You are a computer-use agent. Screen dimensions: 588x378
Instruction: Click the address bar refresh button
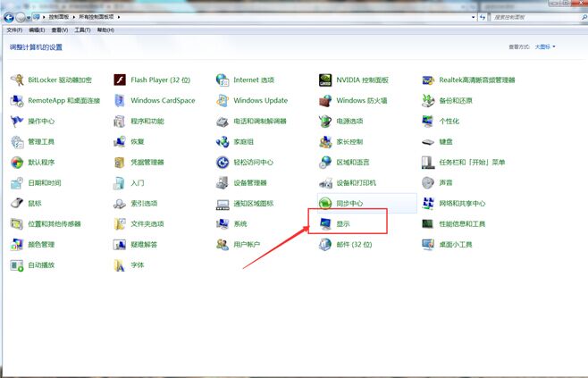pos(483,17)
